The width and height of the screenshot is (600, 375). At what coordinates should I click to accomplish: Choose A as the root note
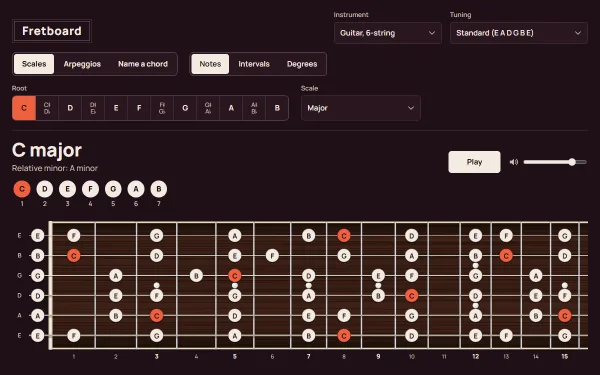coord(231,108)
